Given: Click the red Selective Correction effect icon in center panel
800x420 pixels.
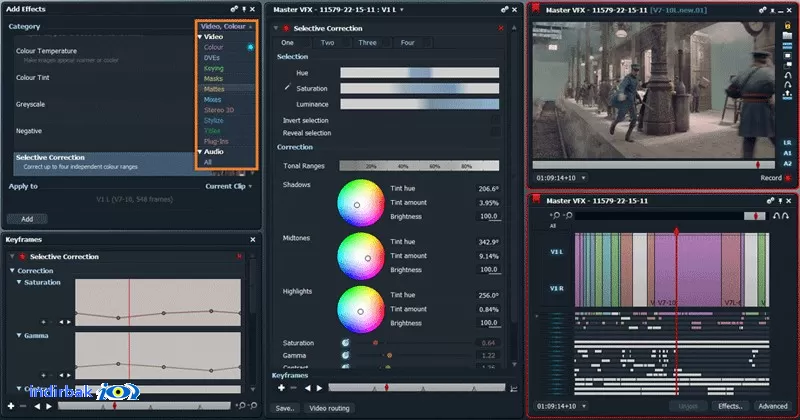Looking at the screenshot, I should 286,28.
